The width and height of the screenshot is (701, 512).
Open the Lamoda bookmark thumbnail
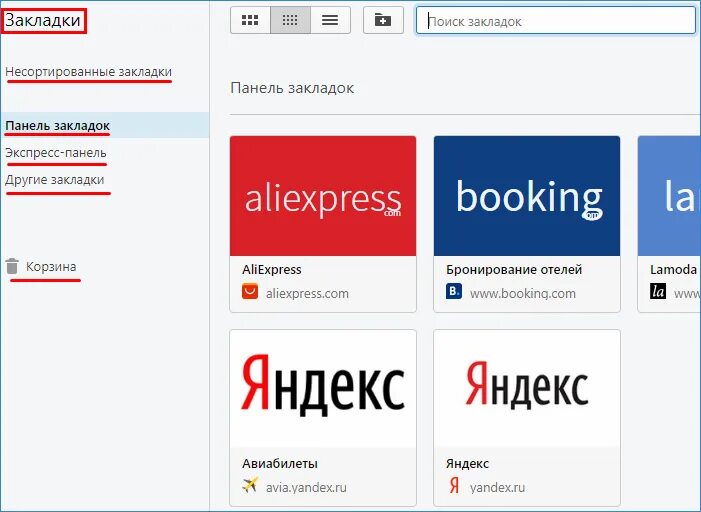(669, 196)
